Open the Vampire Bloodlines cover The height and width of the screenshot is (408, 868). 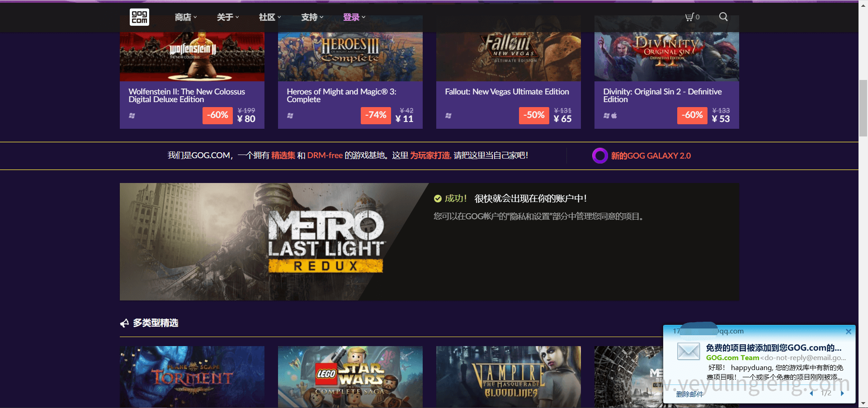tap(509, 377)
